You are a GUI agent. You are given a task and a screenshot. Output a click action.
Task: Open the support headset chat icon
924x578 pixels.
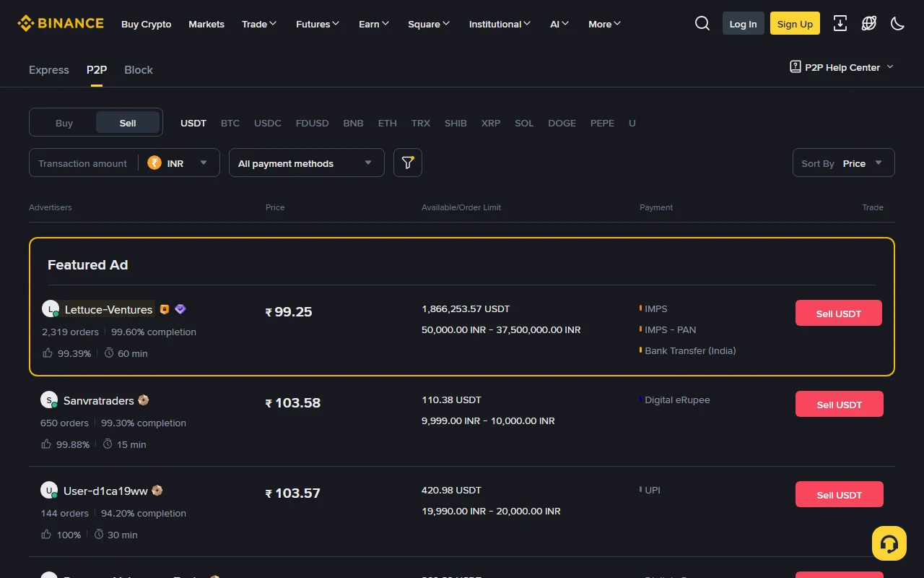click(889, 543)
